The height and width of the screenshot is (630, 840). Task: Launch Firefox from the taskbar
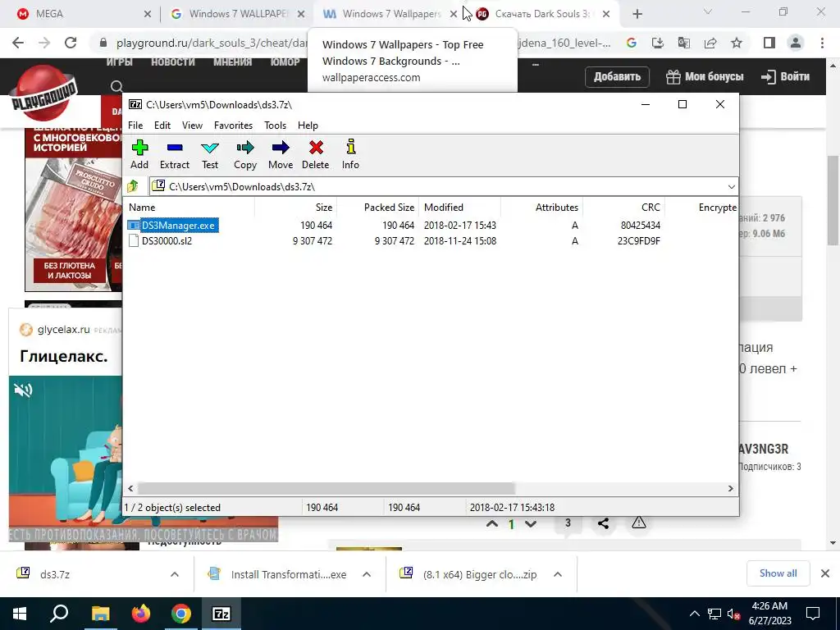point(141,614)
